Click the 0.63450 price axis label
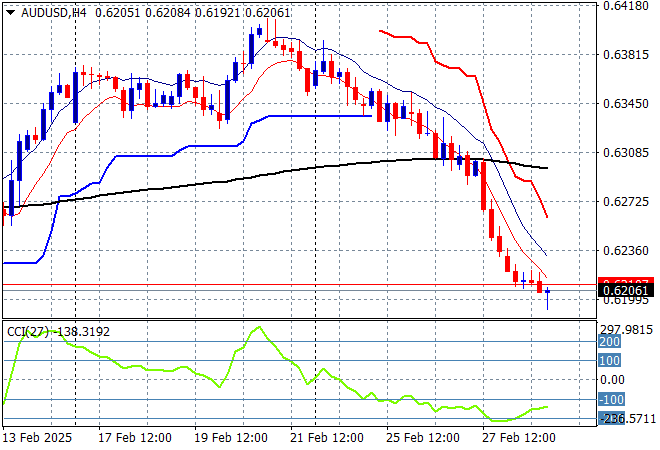Viewport: 660px width, 450px height. [627, 104]
